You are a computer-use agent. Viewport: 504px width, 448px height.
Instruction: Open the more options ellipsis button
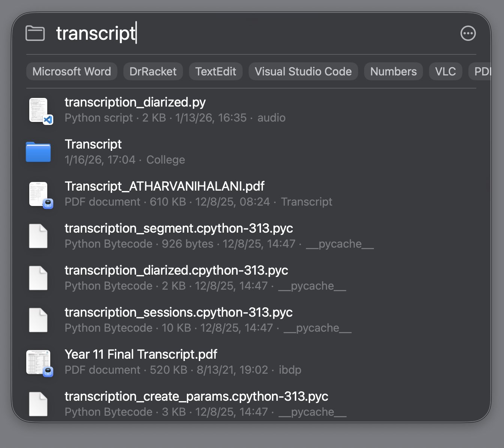(468, 33)
